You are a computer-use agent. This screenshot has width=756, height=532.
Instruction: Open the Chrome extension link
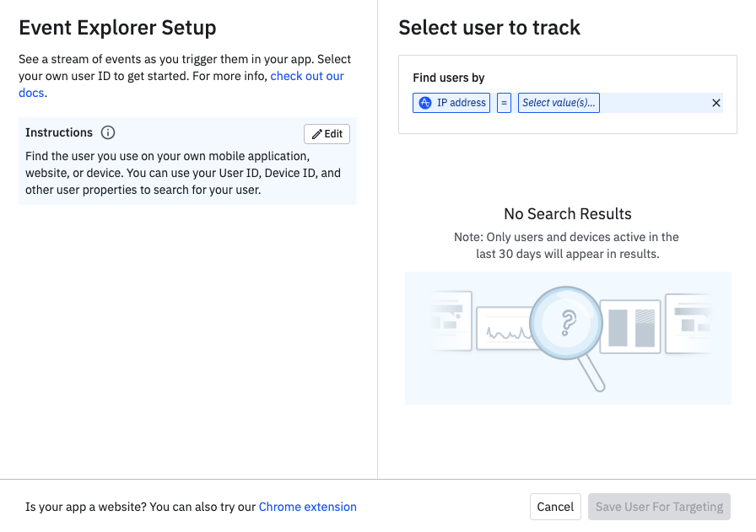(307, 507)
